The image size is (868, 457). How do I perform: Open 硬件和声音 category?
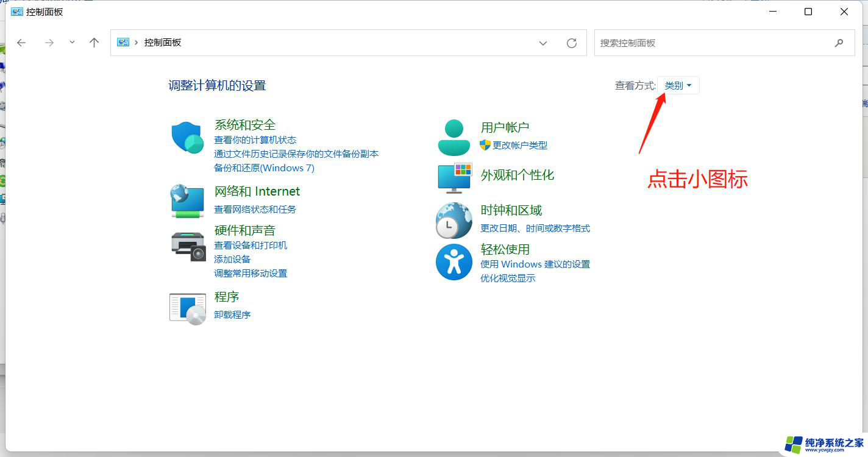pyautogui.click(x=245, y=230)
